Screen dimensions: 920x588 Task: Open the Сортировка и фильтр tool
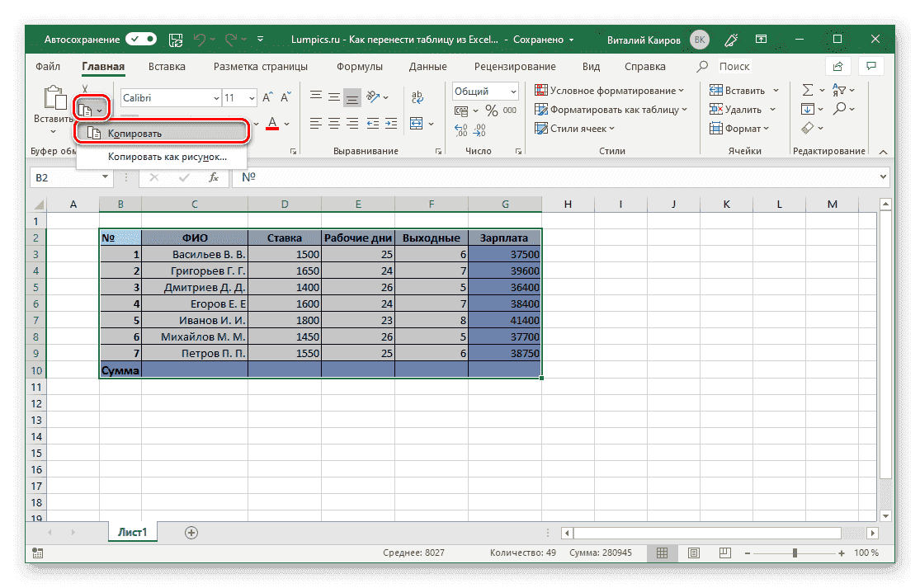(840, 90)
